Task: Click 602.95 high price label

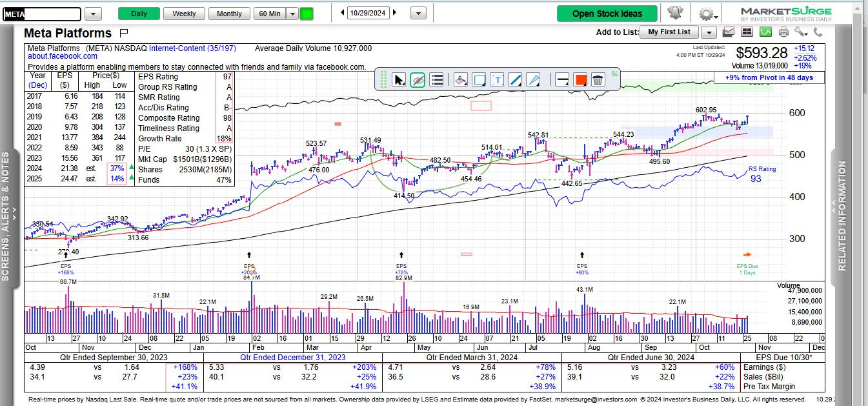Action: (706, 110)
